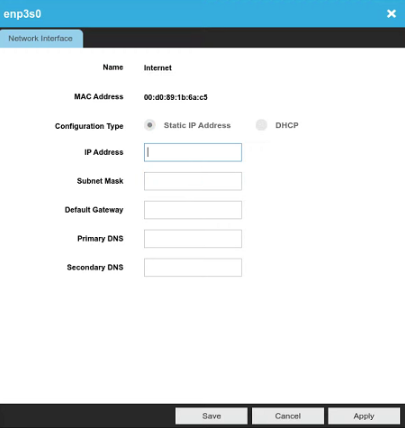Close the enp3s0 dialog with the X
This screenshot has width=405, height=428.
point(391,14)
